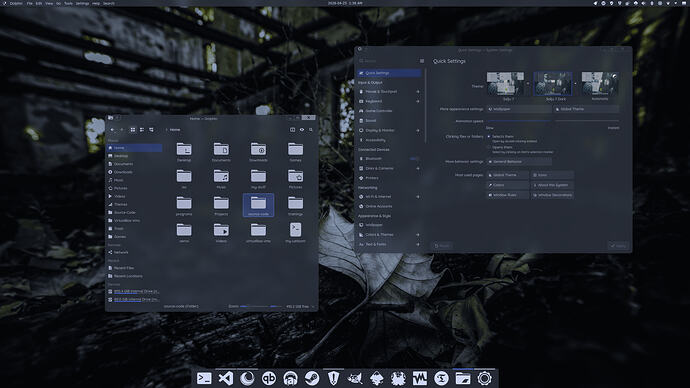
Task: Click the General Behavior button
Action: 519,162
